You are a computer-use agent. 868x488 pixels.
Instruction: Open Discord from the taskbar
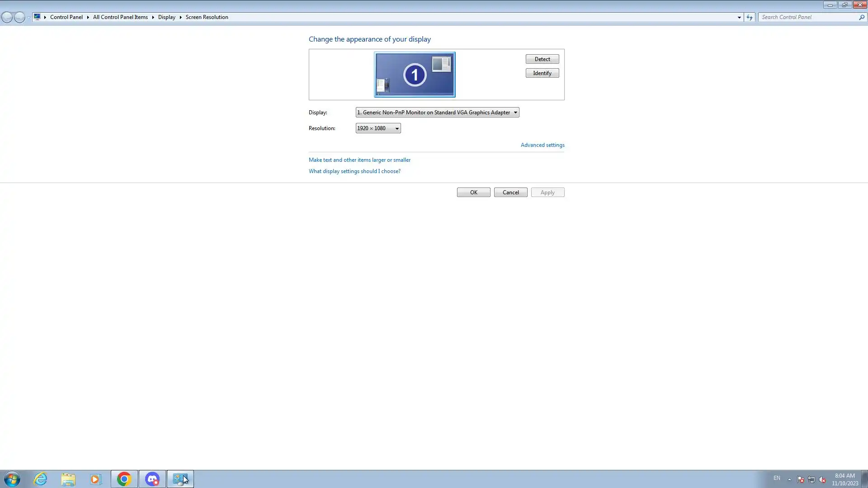152,479
